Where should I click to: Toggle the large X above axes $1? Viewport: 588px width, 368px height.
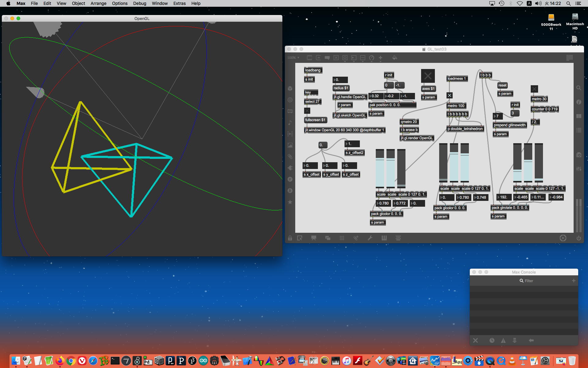tap(428, 76)
